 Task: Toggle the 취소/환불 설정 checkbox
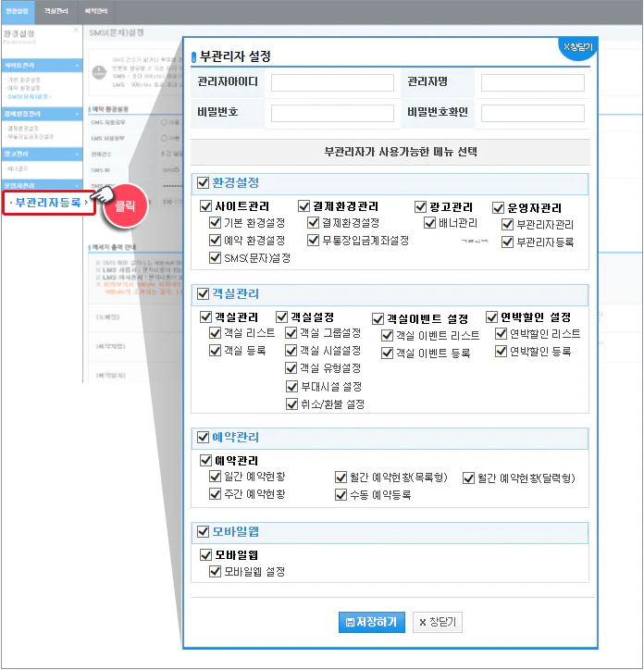click(291, 404)
